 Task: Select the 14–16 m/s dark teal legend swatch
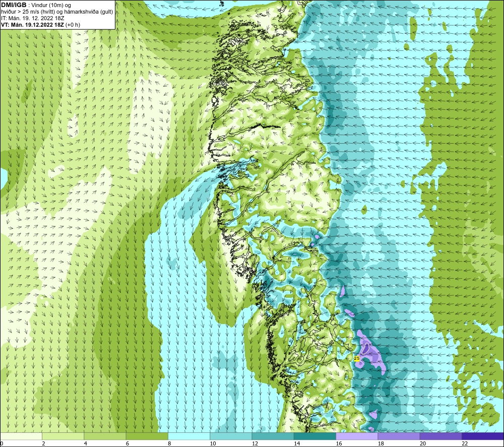tap(314, 436)
